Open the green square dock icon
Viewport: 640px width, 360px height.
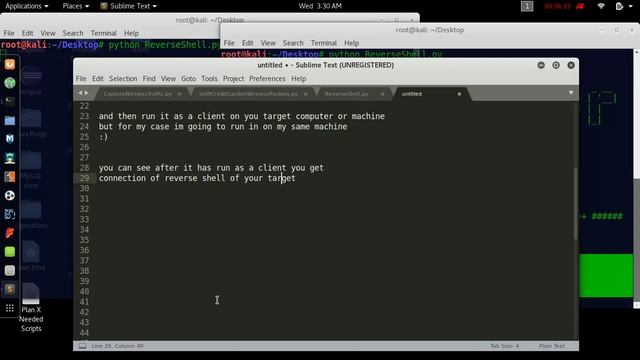pyautogui.click(x=10, y=252)
